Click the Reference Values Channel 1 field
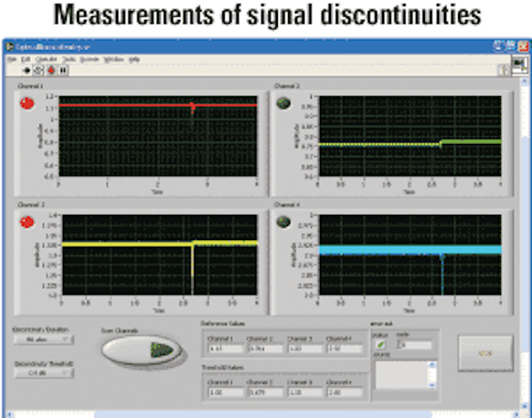 pos(225,348)
